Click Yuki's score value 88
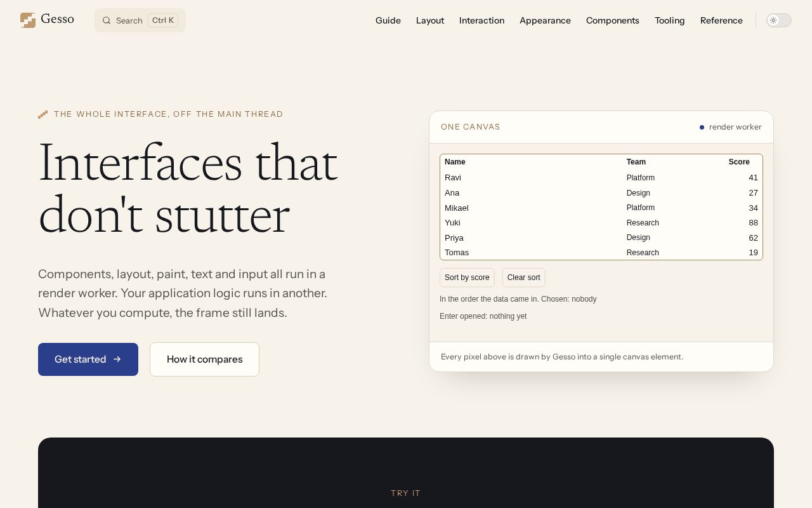This screenshot has height=508, width=812. click(x=753, y=223)
